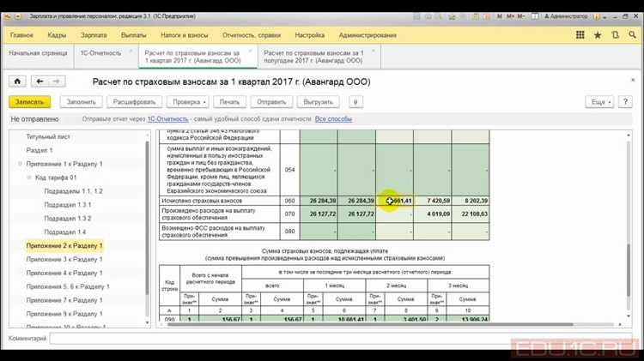Select the cell with value 7 420,59
Screen dimensions: 644x361
coord(433,201)
